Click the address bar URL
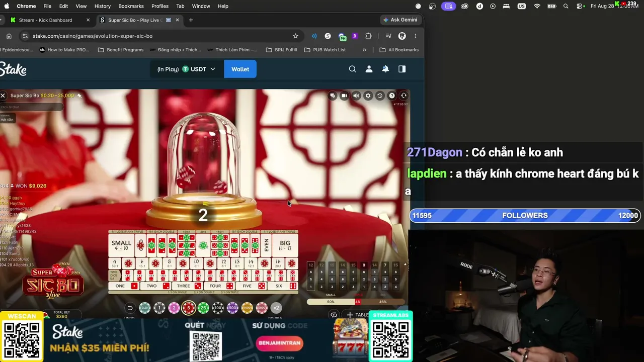 [x=93, y=36]
